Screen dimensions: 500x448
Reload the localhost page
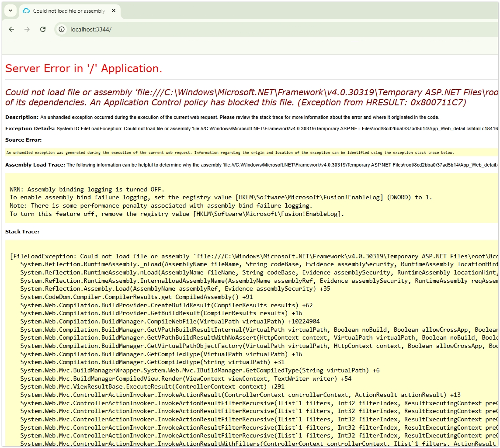click(x=43, y=29)
